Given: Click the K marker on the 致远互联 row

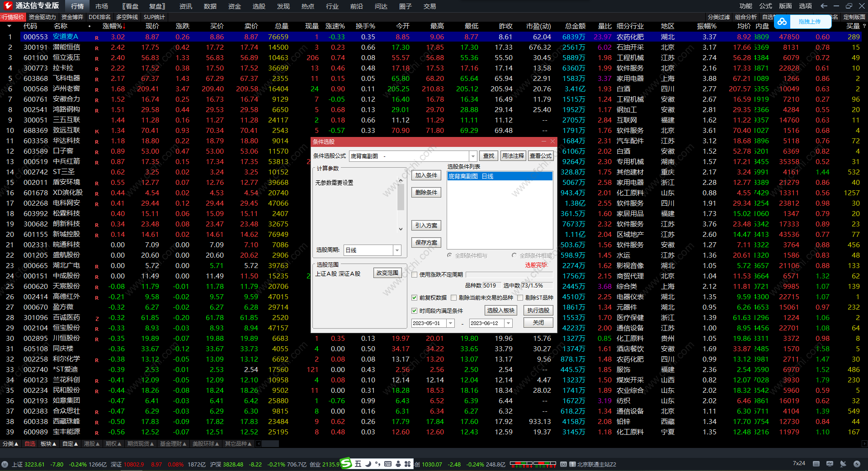Looking at the screenshot, I should pyautogui.click(x=97, y=131).
